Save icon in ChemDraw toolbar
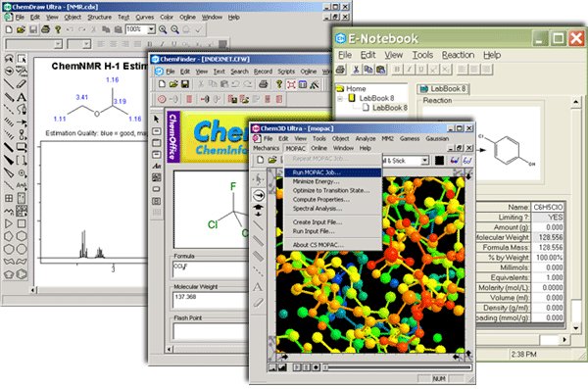The image size is (588, 389). click(33, 29)
